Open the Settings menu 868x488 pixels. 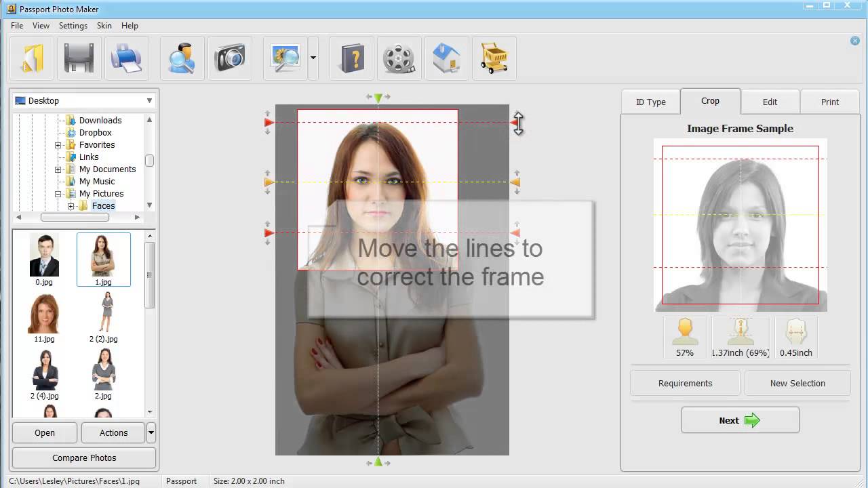click(x=73, y=26)
